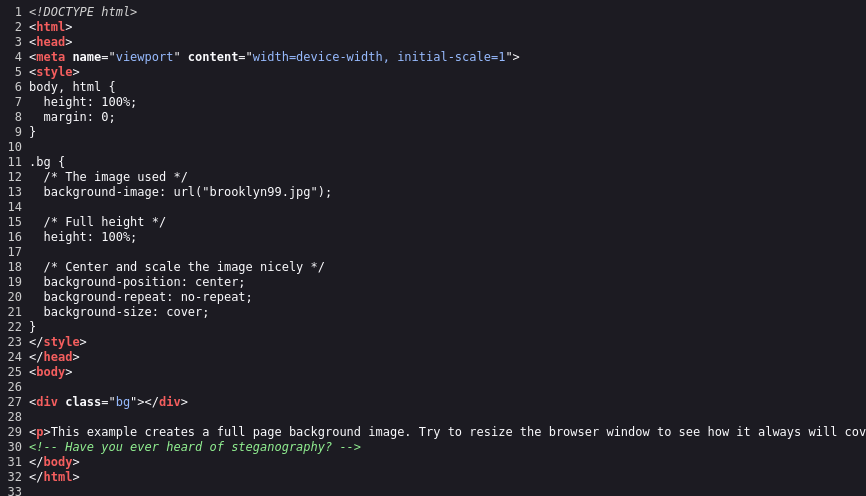
Task: Click the background-size: cover property
Action: click(x=126, y=312)
